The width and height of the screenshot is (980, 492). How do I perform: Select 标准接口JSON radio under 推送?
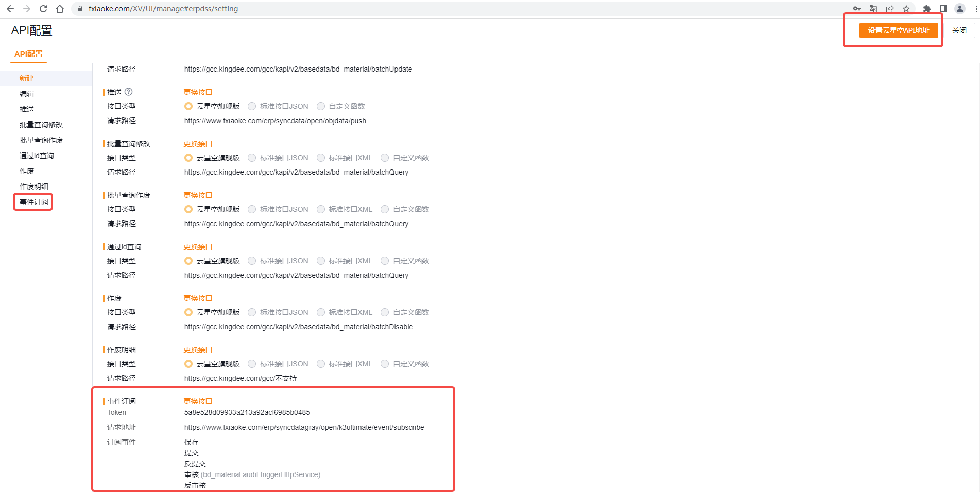pos(252,106)
